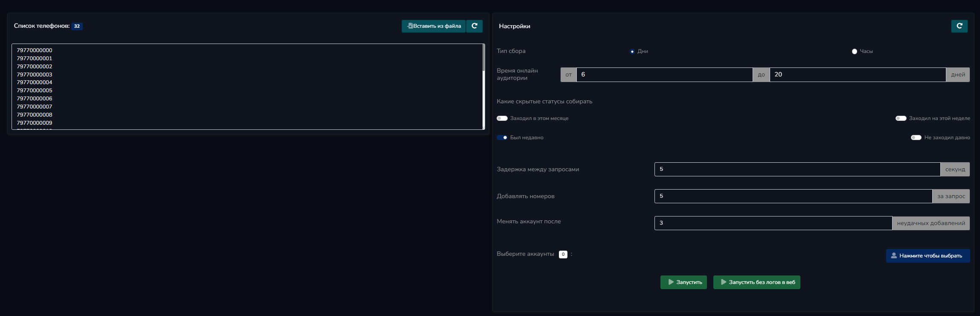Focus the 'Добавлять номеров' input field
This screenshot has height=316, width=980.
(x=793, y=196)
